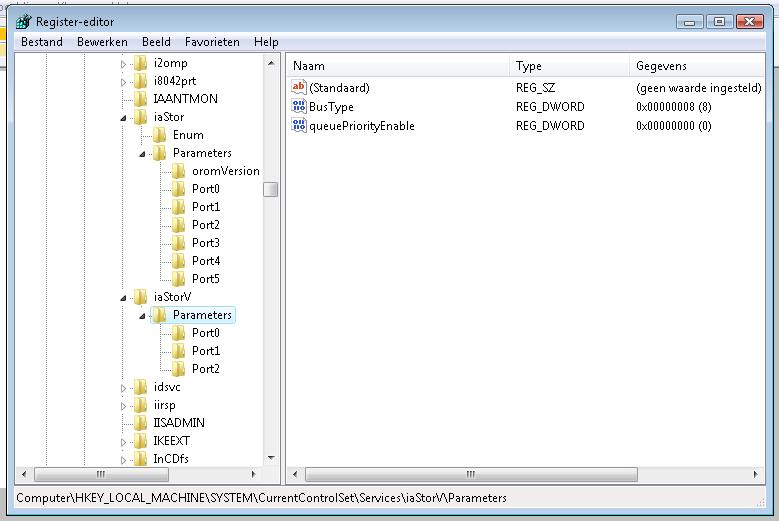This screenshot has width=779, height=521.
Task: Open the Bestand menu
Action: click(42, 42)
